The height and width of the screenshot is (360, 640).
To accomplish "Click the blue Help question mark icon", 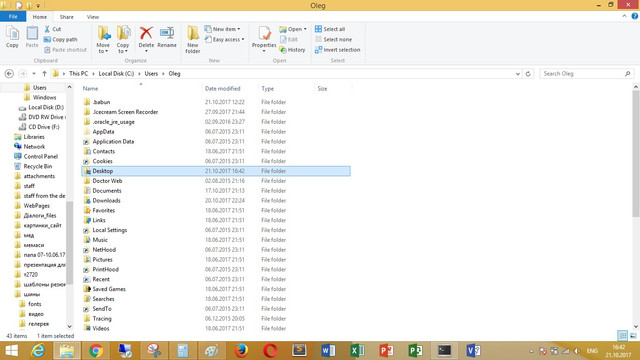I will click(635, 16).
